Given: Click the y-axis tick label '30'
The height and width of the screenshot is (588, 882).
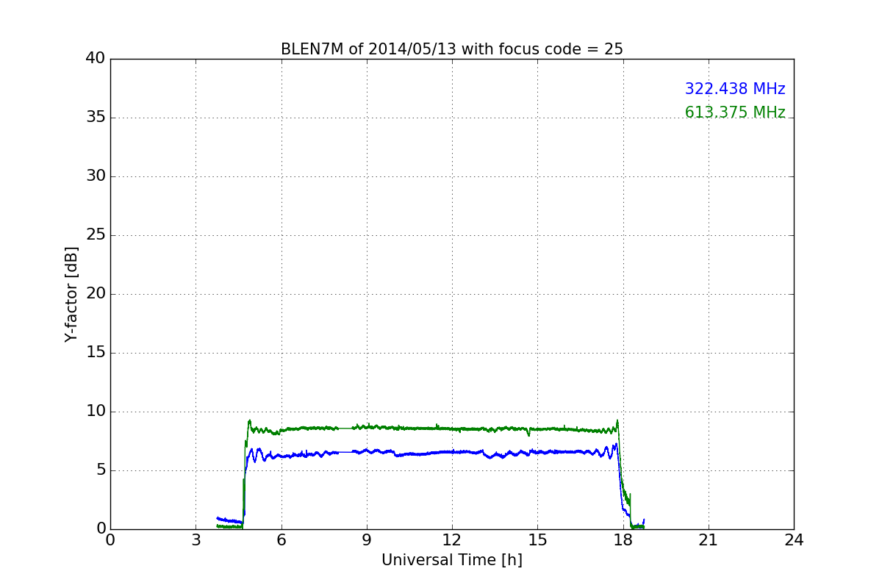Looking at the screenshot, I should (96, 176).
